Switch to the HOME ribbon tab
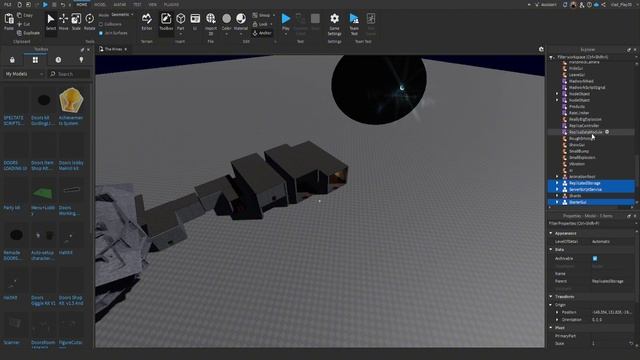Viewport: 640px width, 360px height. (82, 4)
